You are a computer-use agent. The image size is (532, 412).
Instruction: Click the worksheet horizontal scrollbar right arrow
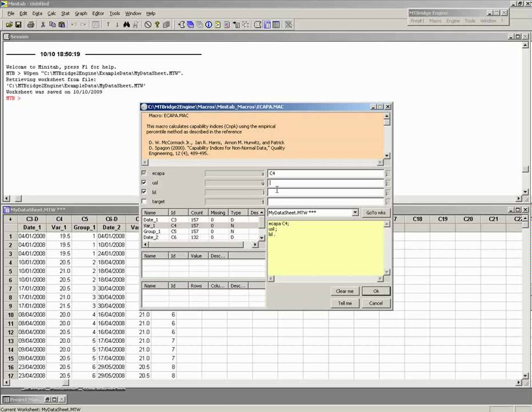pyautogui.click(x=519, y=382)
